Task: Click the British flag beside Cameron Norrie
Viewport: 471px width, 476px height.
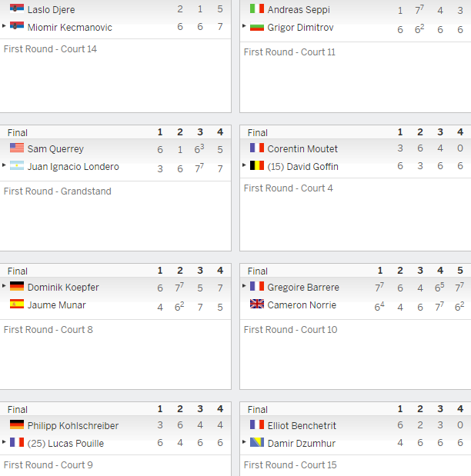Action: (257, 304)
